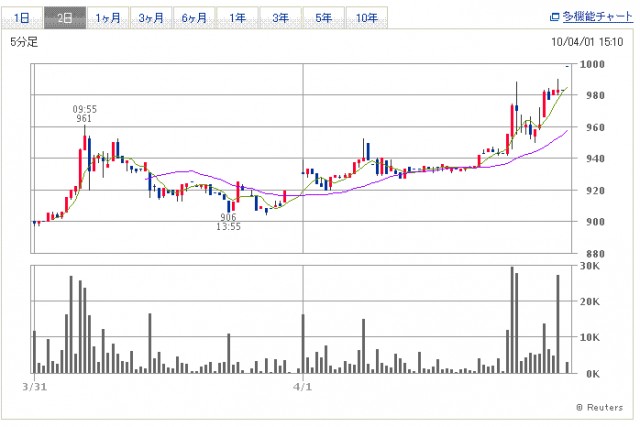Click the 5分足 interval label
The image size is (640, 427).
tap(24, 42)
